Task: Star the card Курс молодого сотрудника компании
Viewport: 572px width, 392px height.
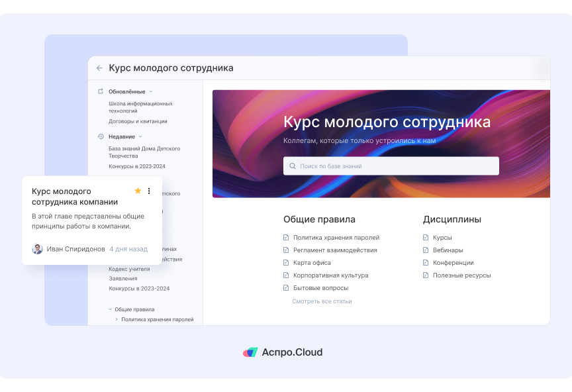Action: pyautogui.click(x=138, y=190)
